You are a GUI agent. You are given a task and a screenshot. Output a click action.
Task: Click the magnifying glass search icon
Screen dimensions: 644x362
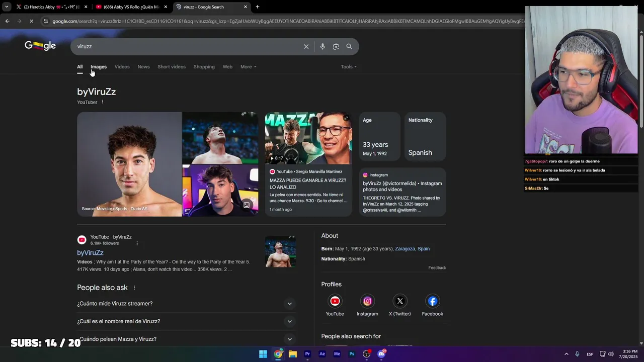coord(349,47)
